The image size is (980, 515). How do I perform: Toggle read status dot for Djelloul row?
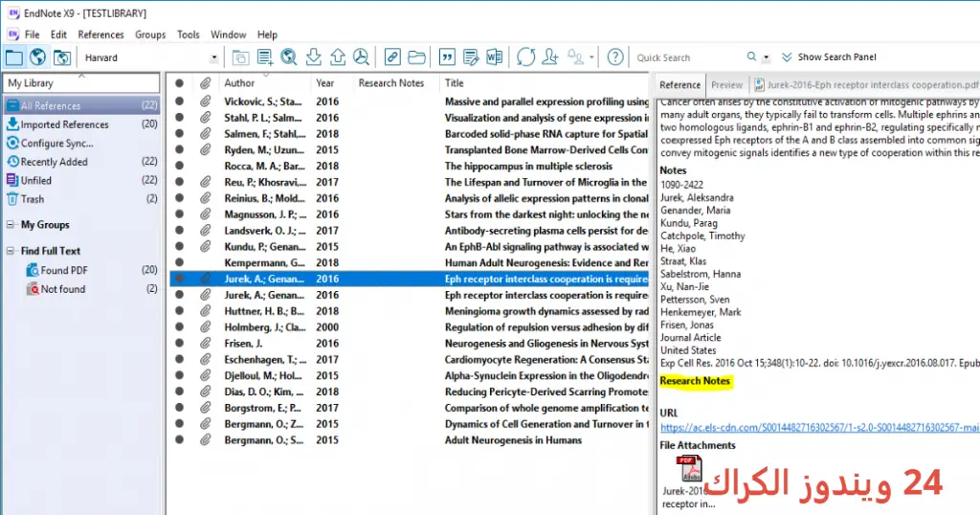click(x=179, y=375)
